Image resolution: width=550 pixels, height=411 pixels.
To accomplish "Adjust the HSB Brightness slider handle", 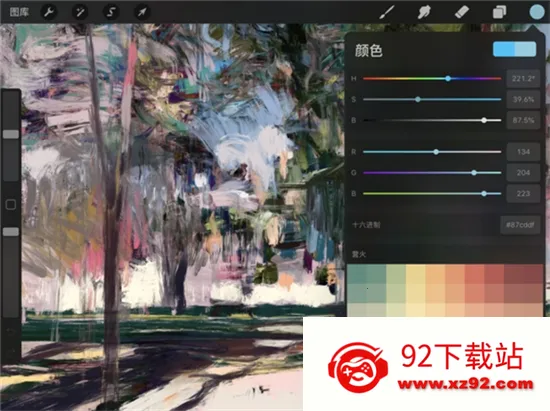I will coord(484,120).
